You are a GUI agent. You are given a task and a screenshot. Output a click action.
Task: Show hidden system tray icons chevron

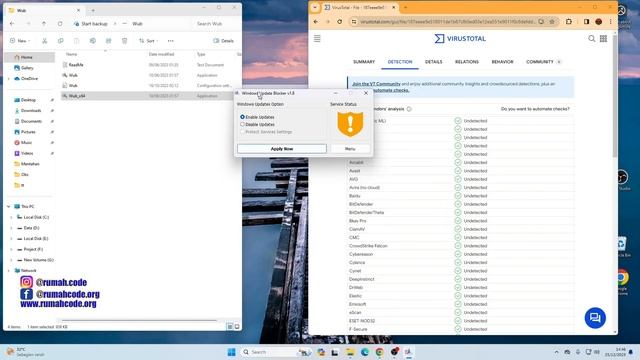(x=556, y=352)
